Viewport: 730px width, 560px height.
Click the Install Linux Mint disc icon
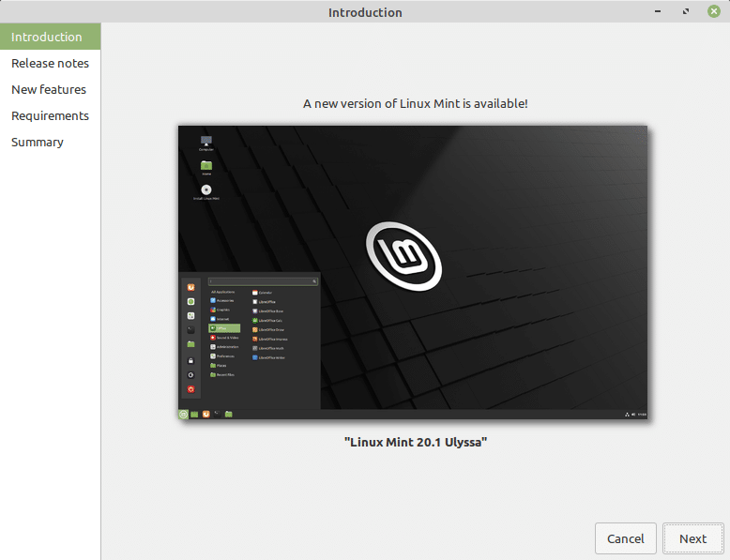[206, 191]
